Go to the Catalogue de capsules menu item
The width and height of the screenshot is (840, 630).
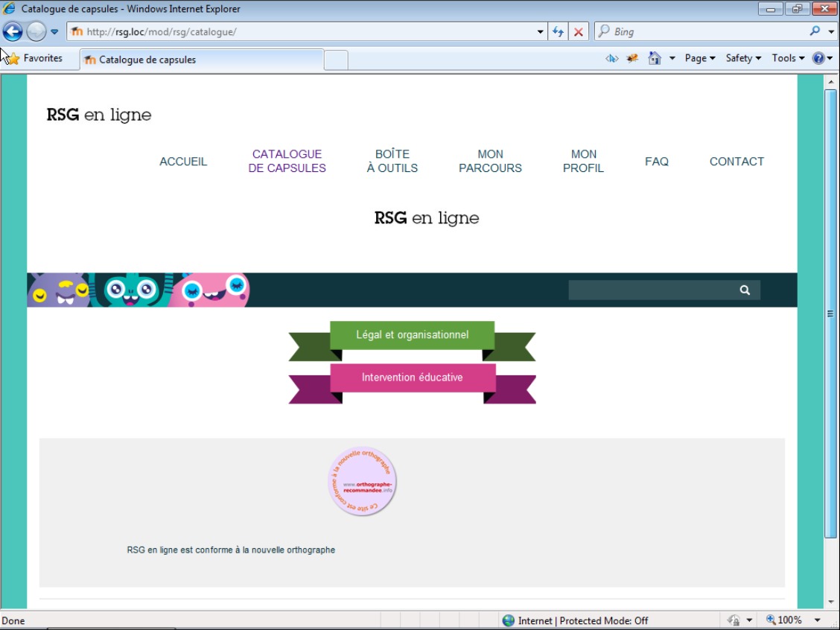(287, 161)
